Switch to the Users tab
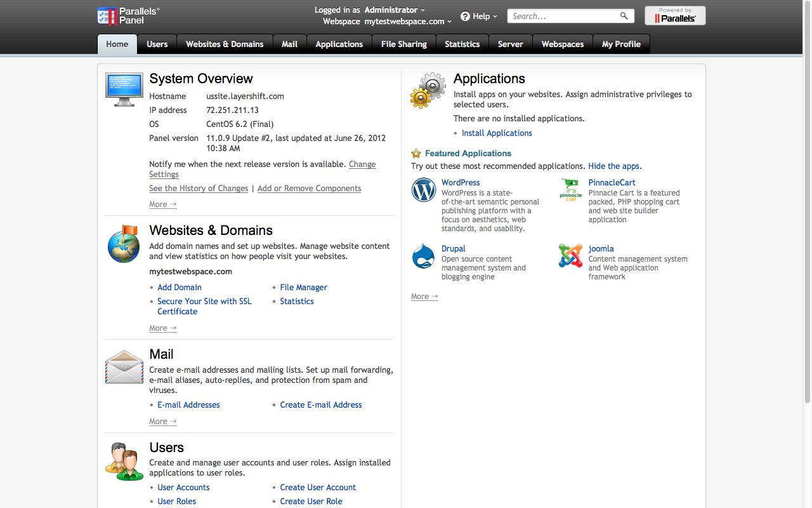 (x=157, y=44)
